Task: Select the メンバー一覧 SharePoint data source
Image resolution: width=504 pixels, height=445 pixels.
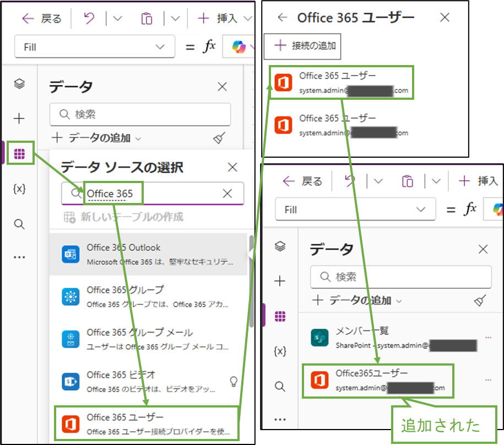Action: pyautogui.click(x=394, y=338)
